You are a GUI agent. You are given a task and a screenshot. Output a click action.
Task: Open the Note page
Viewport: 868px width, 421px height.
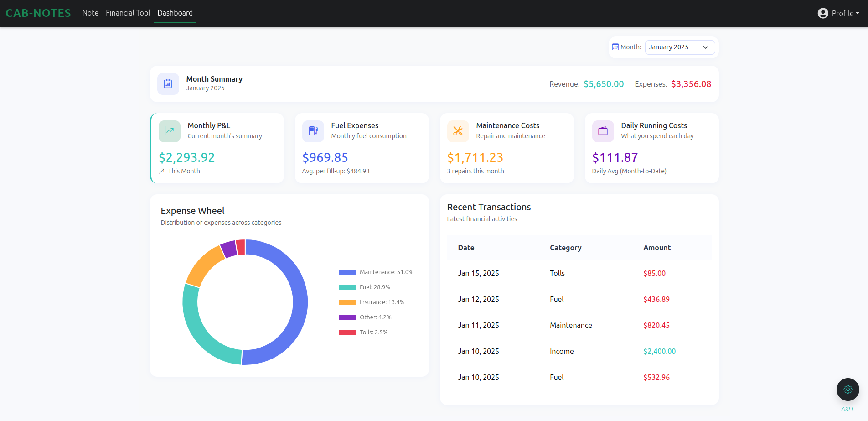click(x=90, y=13)
